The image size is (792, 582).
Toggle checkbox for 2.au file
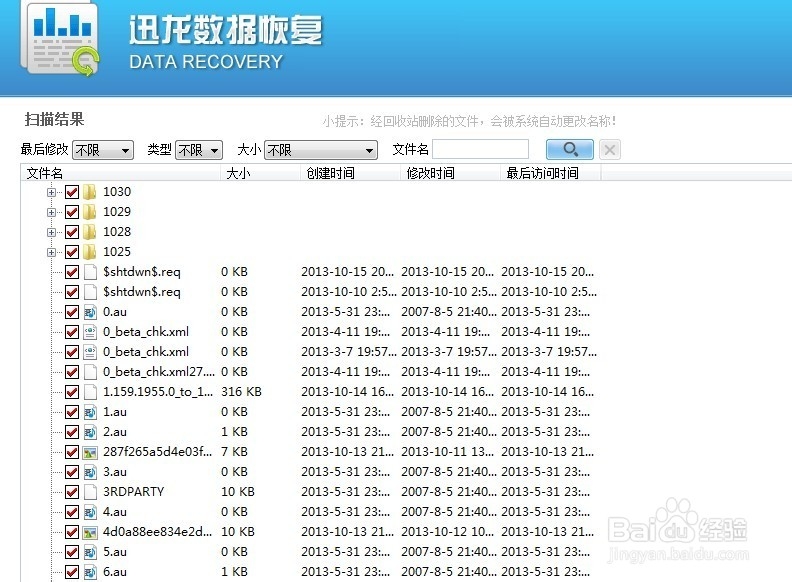[72, 432]
